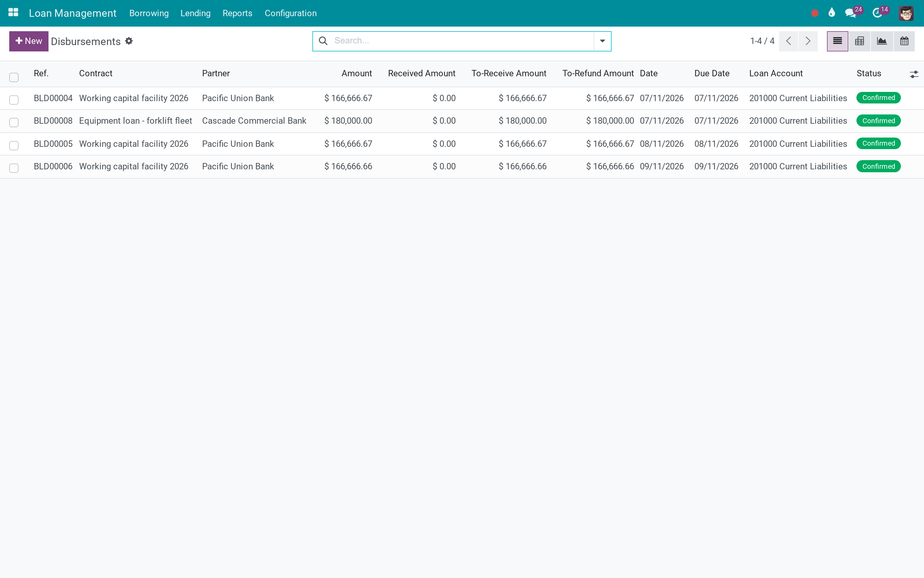The height and width of the screenshot is (578, 924).
Task: Click Confirmed status badge for BLD00006
Action: (x=878, y=166)
